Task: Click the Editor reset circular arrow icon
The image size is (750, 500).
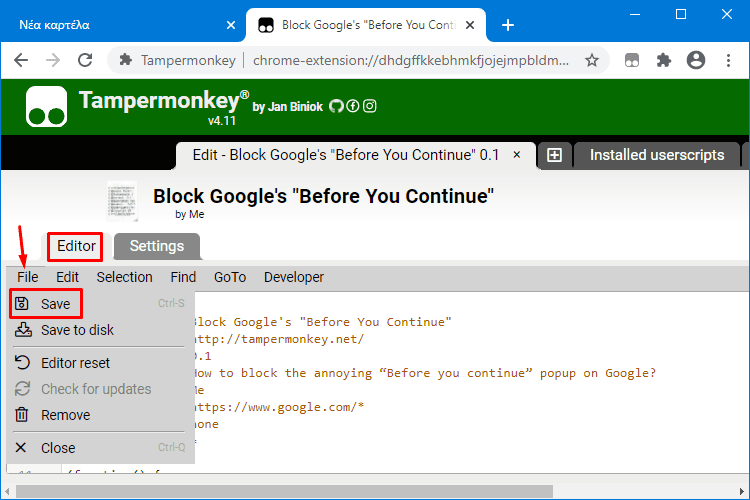Action: 22,363
